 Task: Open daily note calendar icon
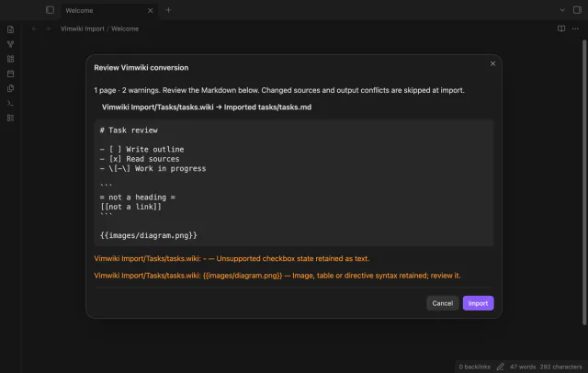tap(10, 73)
